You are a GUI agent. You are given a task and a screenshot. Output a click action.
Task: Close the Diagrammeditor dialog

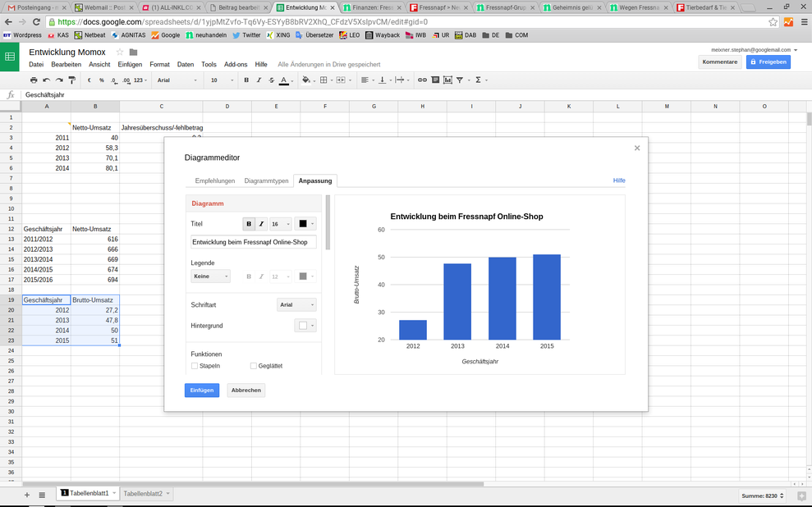(637, 148)
